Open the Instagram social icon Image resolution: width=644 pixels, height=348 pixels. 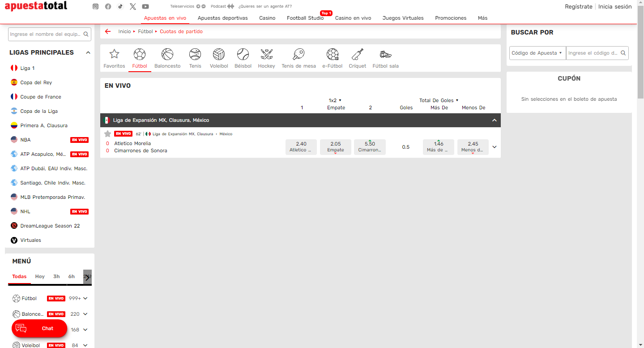click(x=95, y=6)
